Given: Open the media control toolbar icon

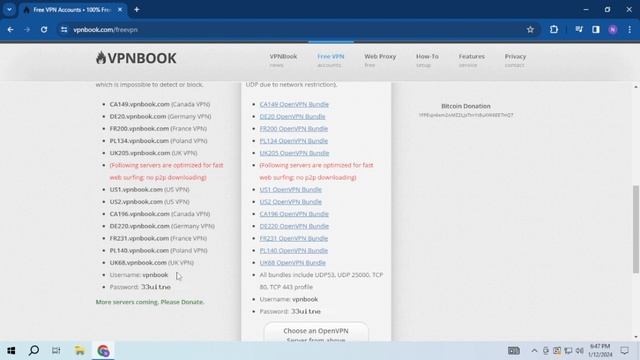Looking at the screenshot, I should 579,29.
